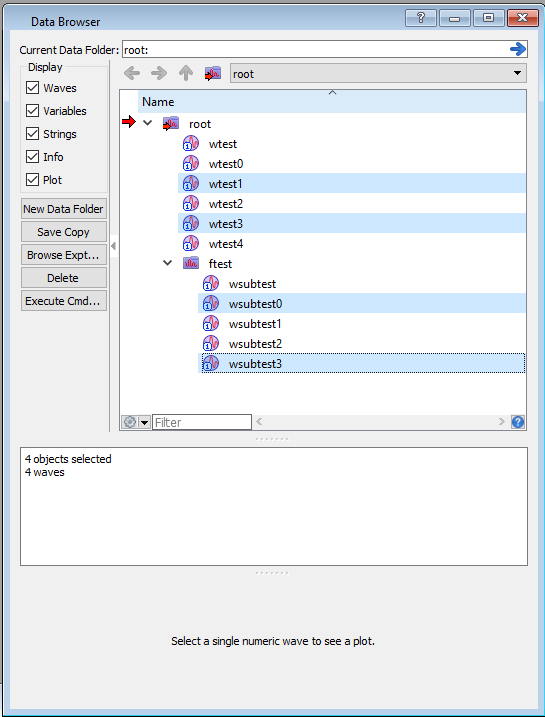Collapse the root folder tree node

point(147,123)
